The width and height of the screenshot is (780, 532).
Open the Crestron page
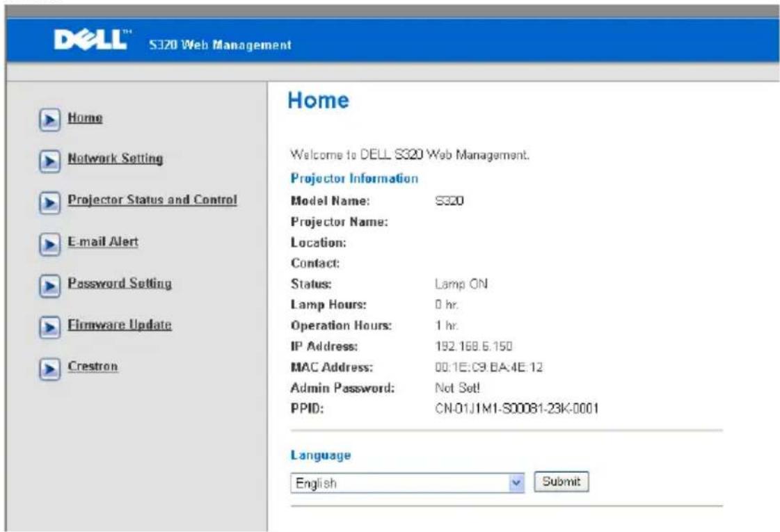tap(93, 366)
